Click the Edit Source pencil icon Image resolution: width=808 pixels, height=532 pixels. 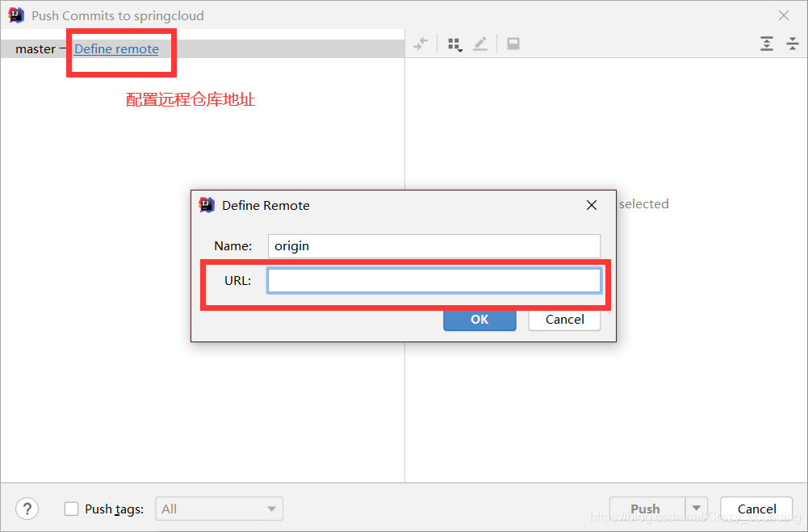(x=480, y=44)
